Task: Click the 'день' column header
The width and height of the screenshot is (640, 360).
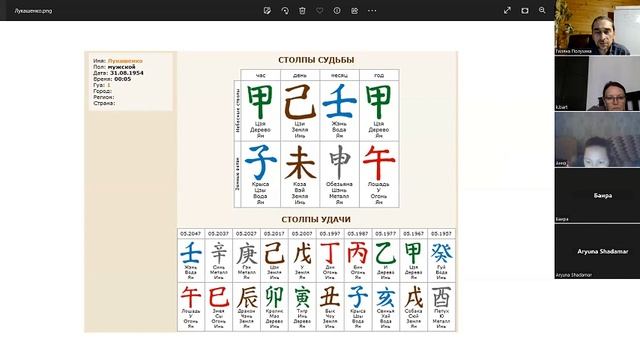Action: coord(300,76)
